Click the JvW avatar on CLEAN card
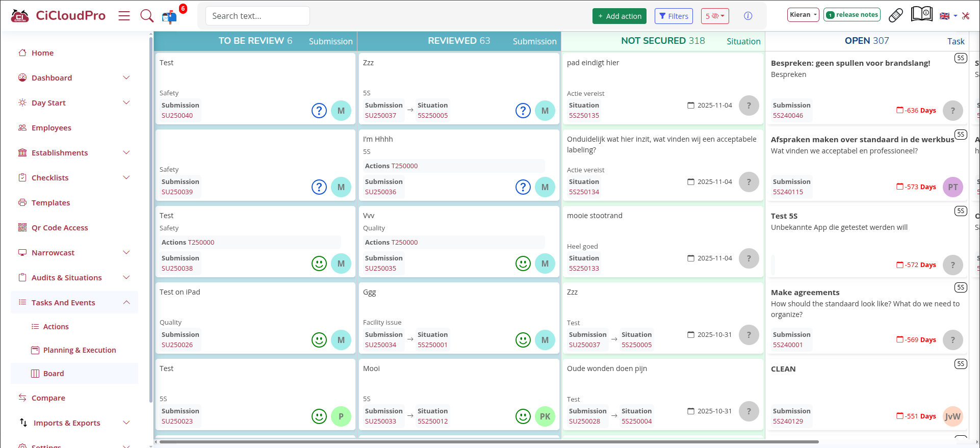The height and width of the screenshot is (448, 980). pos(953,416)
